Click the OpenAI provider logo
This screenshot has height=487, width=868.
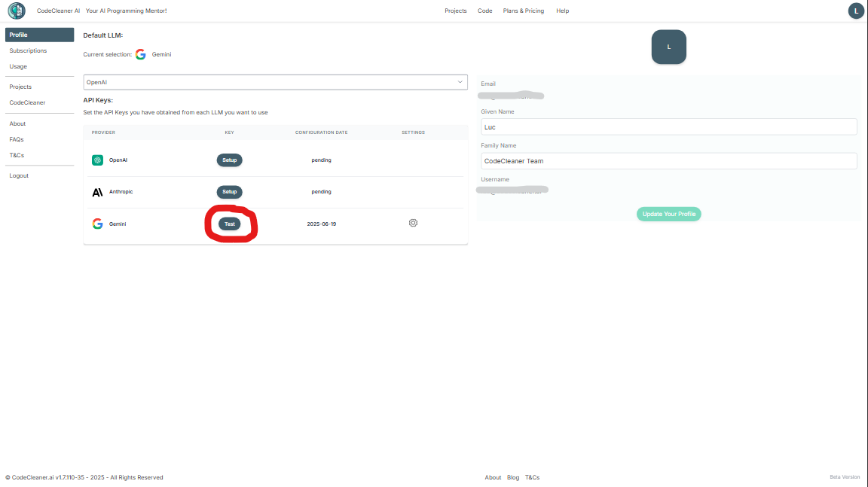click(x=97, y=160)
